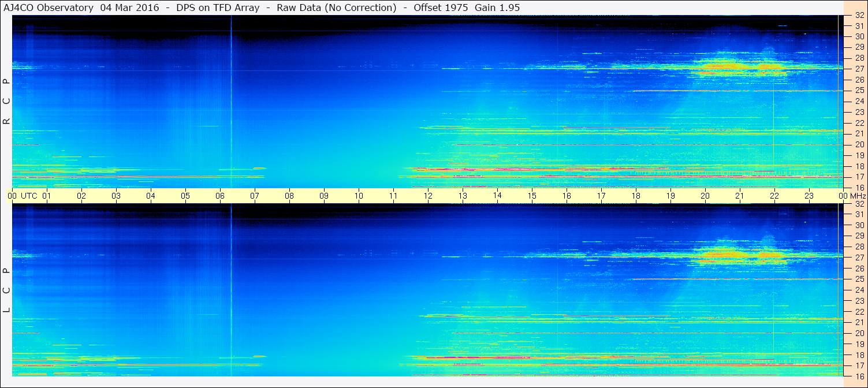The height and width of the screenshot is (388, 868).
Task: Select the 02 hour marker
Action: click(x=81, y=196)
